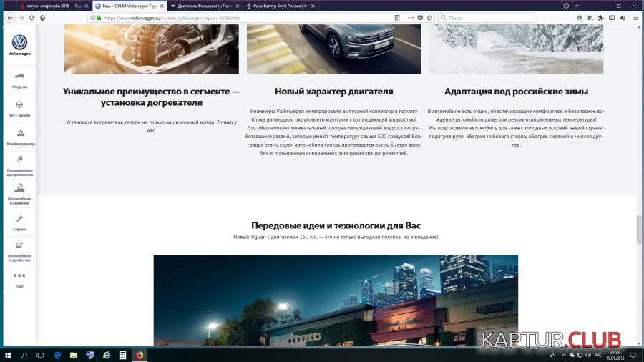Click heading about установка догревателя
Screen dimensions: 644x362
pyautogui.click(x=152, y=97)
